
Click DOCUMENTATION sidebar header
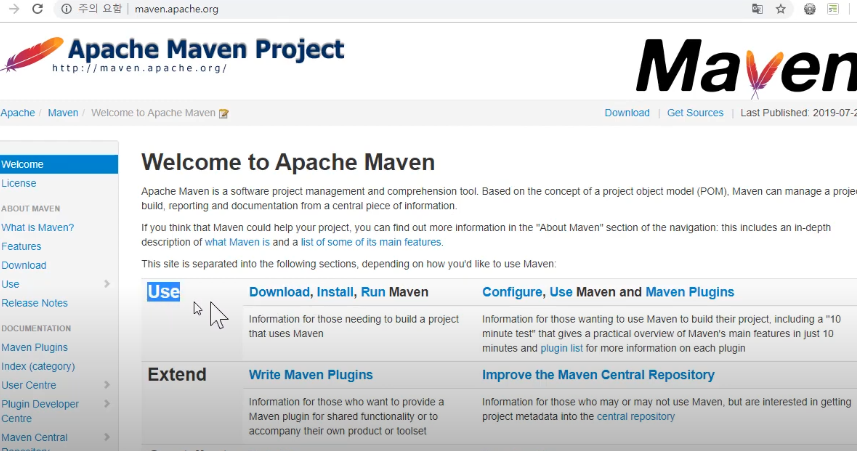point(36,328)
